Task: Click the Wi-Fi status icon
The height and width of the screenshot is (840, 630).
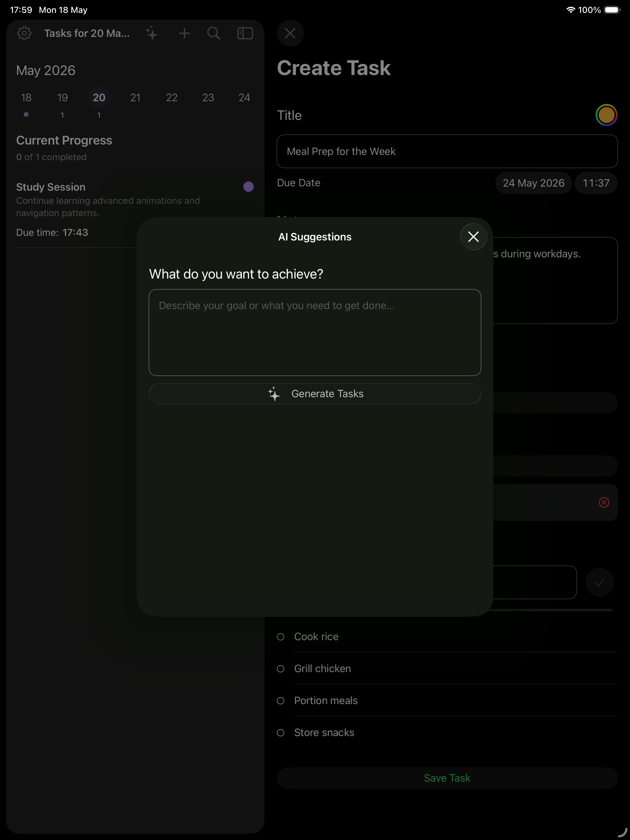Action: click(570, 10)
